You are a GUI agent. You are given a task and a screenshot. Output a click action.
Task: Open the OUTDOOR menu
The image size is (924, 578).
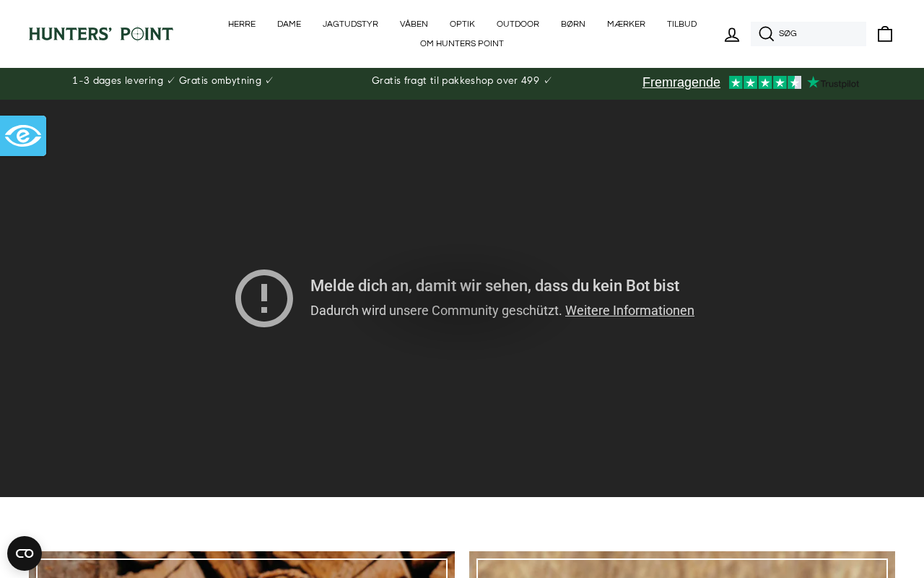[518, 24]
